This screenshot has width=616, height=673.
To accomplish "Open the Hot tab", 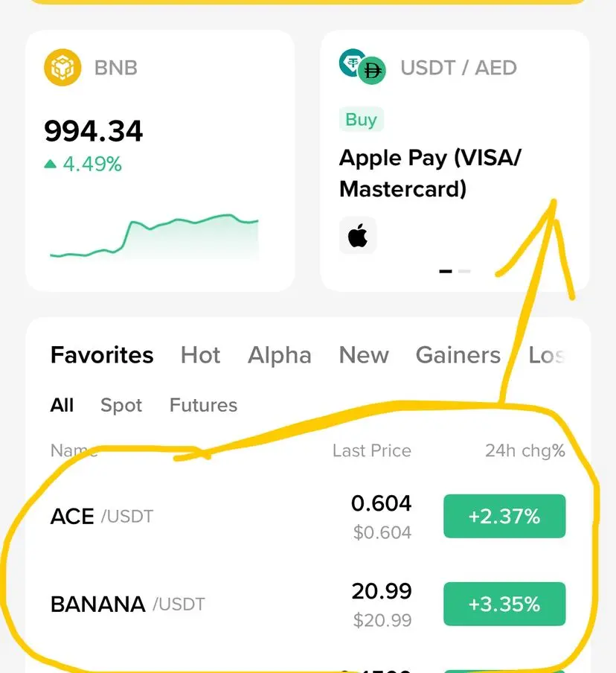I will (x=200, y=355).
